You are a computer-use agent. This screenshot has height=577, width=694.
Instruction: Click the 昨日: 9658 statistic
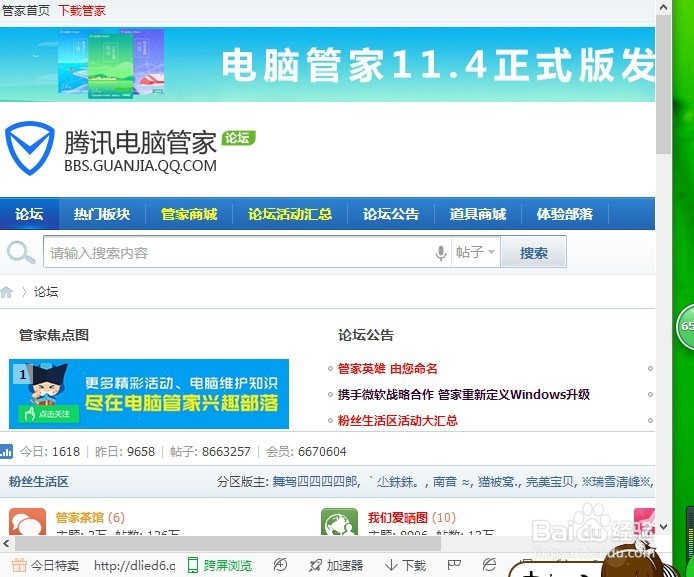pos(125,451)
